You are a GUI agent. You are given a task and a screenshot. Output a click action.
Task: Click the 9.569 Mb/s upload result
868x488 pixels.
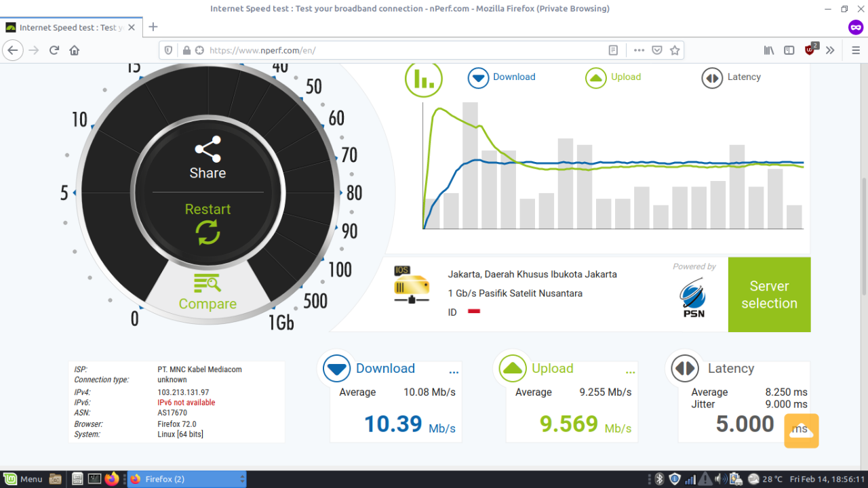coord(585,424)
